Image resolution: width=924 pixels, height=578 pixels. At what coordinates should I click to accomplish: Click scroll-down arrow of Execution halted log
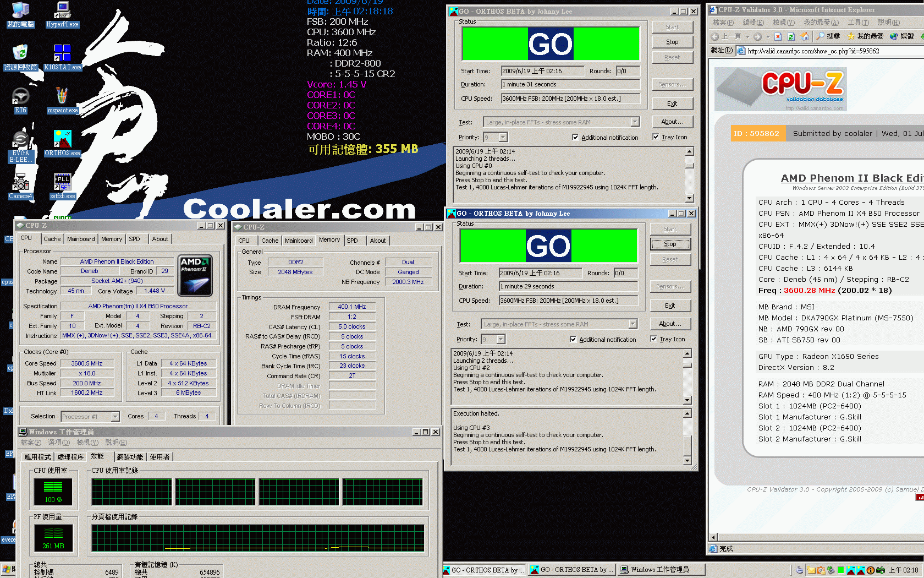pyautogui.click(x=687, y=460)
